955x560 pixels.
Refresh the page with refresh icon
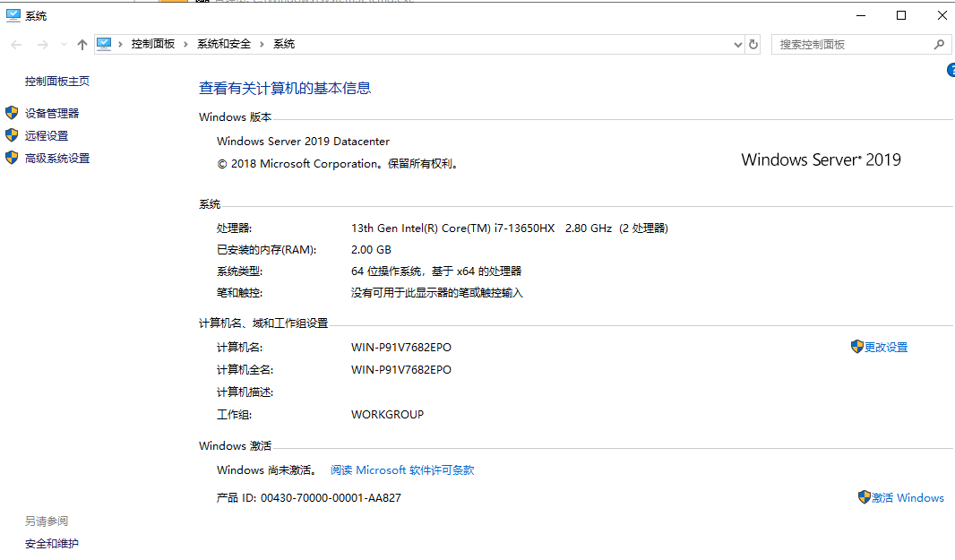pyautogui.click(x=753, y=45)
